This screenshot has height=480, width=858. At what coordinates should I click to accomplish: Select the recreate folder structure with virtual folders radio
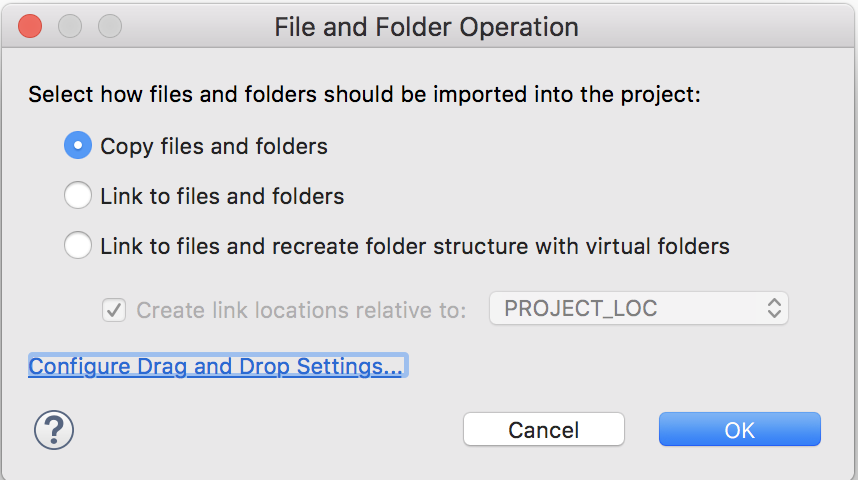click(x=78, y=245)
